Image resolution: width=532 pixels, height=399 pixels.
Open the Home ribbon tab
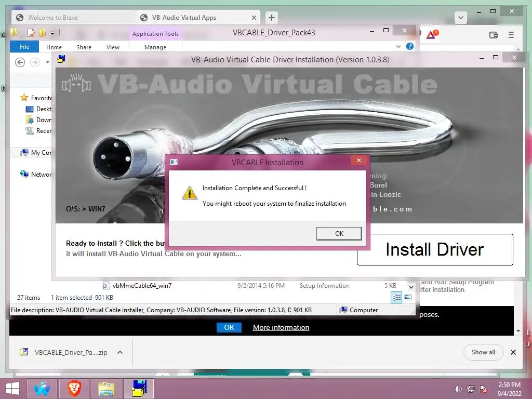pyautogui.click(x=54, y=47)
